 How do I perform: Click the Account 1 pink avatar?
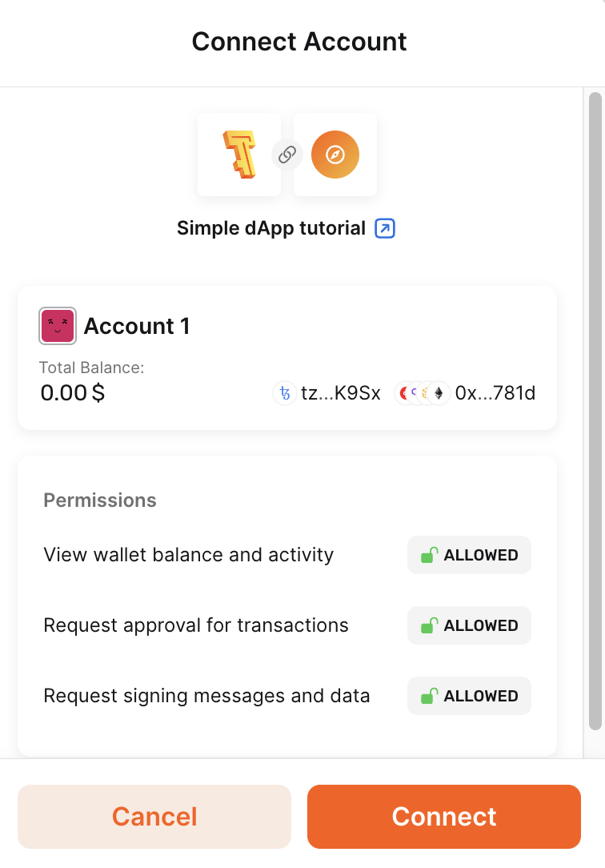point(56,326)
